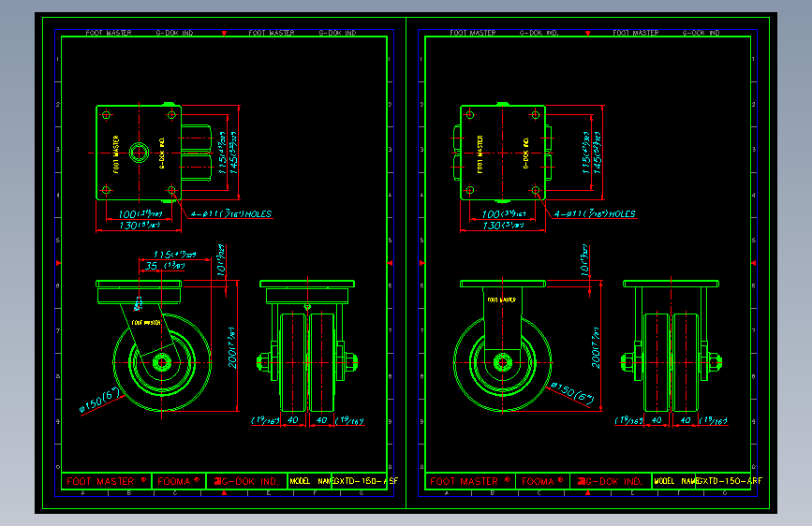
Task: Select FOOT MASTER in right sheet title block
Action: (x=464, y=481)
